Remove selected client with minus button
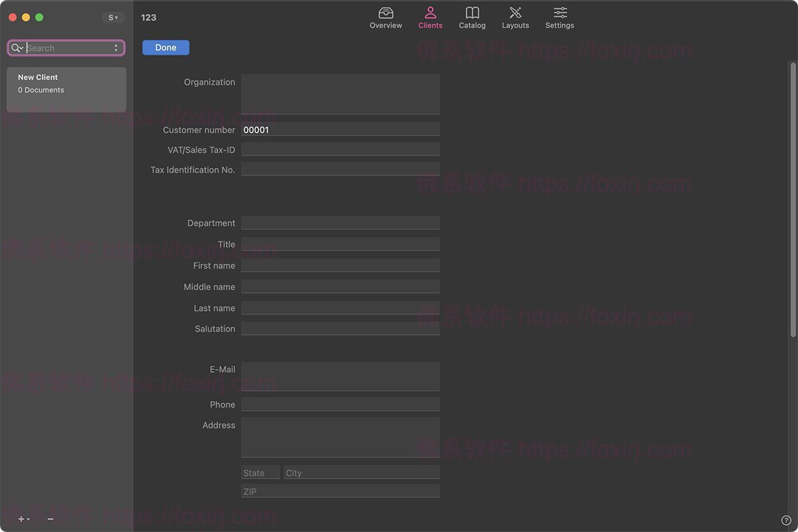 [x=50, y=519]
